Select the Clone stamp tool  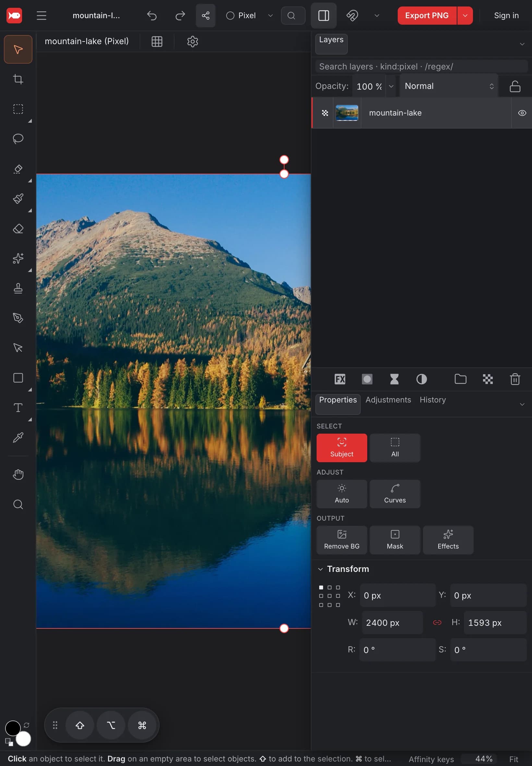pyautogui.click(x=18, y=288)
